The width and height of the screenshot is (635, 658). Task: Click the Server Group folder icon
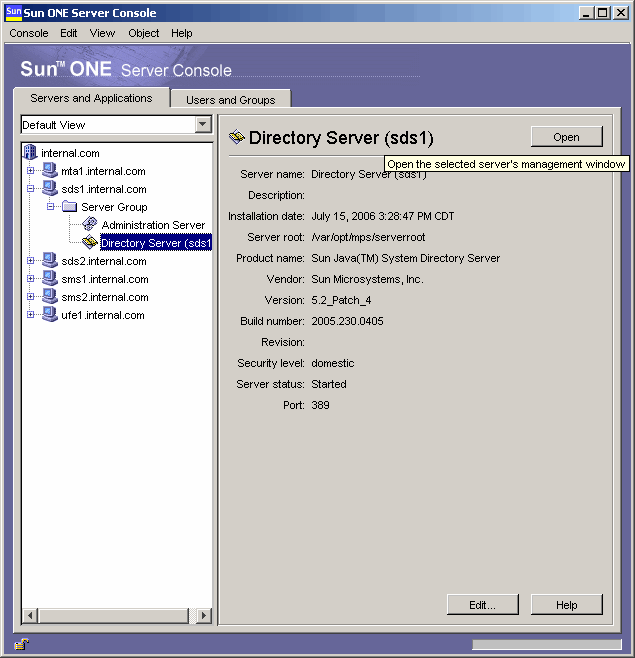69,207
